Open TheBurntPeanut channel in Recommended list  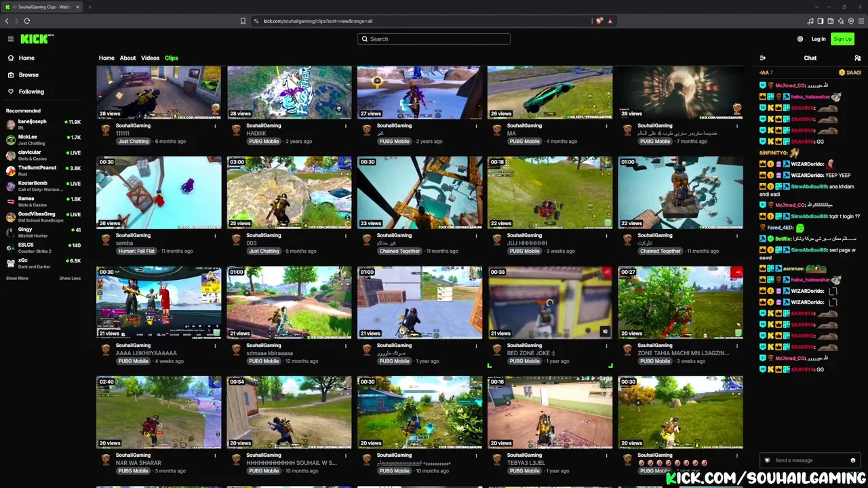[43, 170]
